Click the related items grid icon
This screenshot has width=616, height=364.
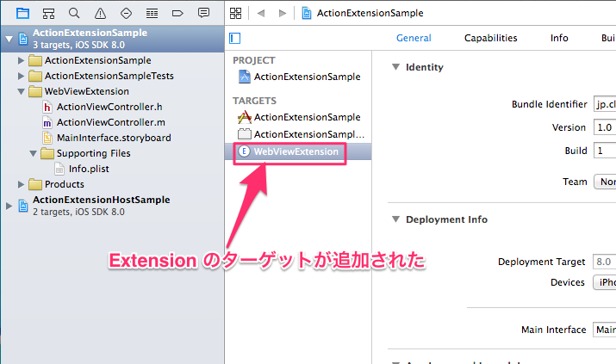point(236,13)
